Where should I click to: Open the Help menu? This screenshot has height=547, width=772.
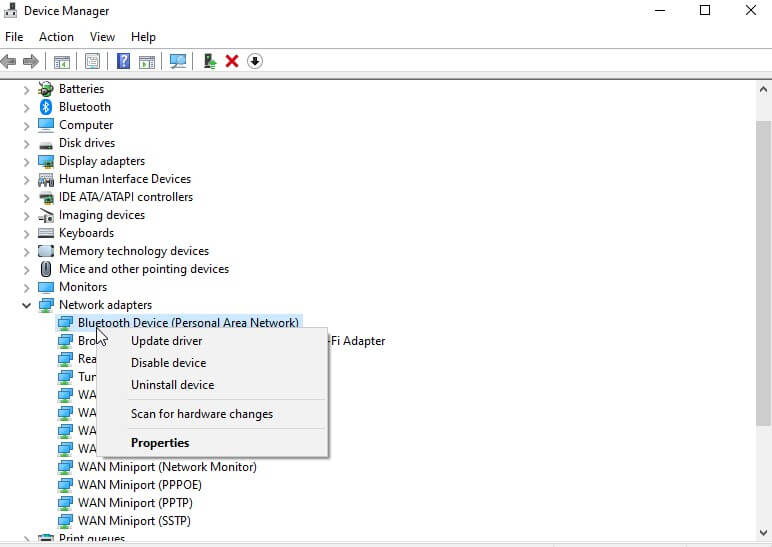[143, 37]
